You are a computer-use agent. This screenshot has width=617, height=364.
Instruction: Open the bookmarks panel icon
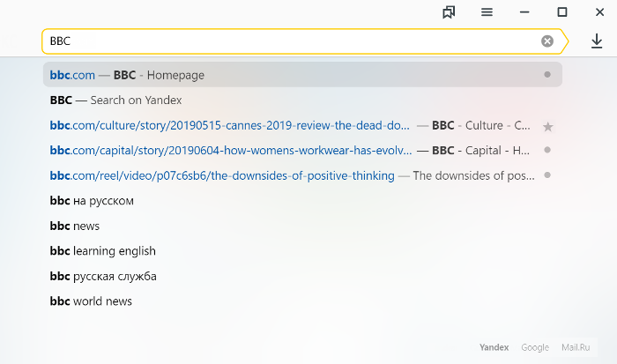449,12
